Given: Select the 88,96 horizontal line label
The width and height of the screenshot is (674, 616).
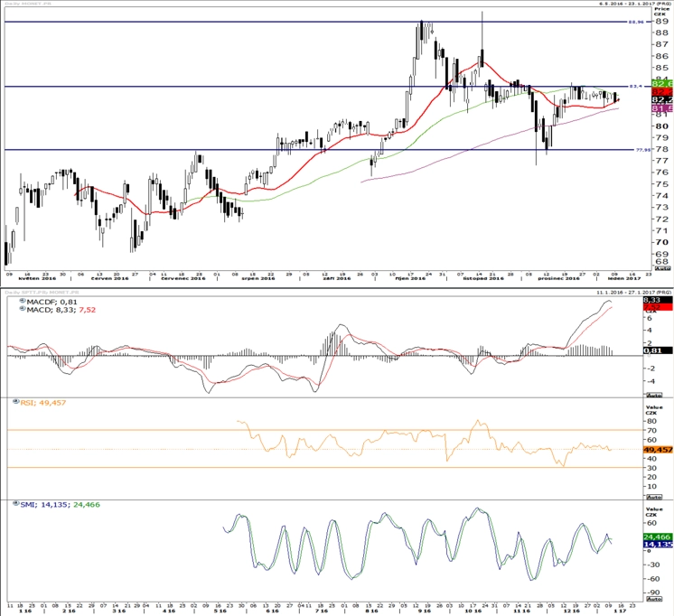Looking at the screenshot, I should coord(636,22).
